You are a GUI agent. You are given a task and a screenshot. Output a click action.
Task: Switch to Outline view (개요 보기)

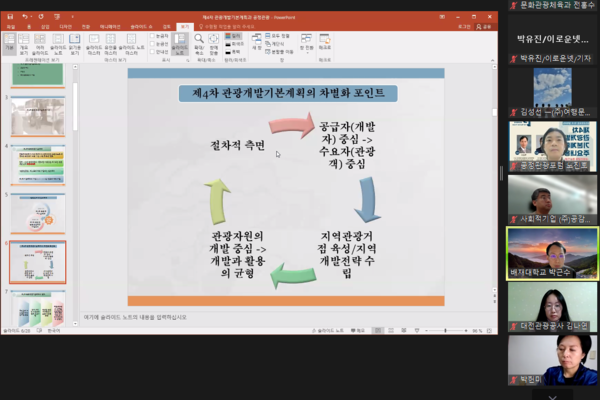(24, 44)
